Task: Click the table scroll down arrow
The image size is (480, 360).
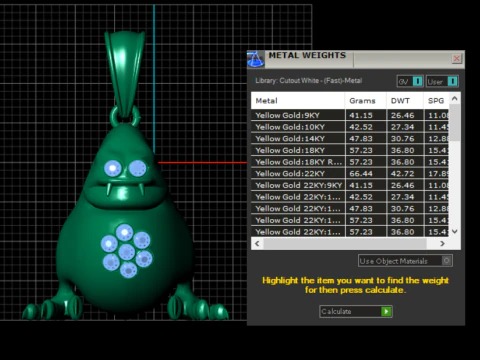Action: [454, 231]
